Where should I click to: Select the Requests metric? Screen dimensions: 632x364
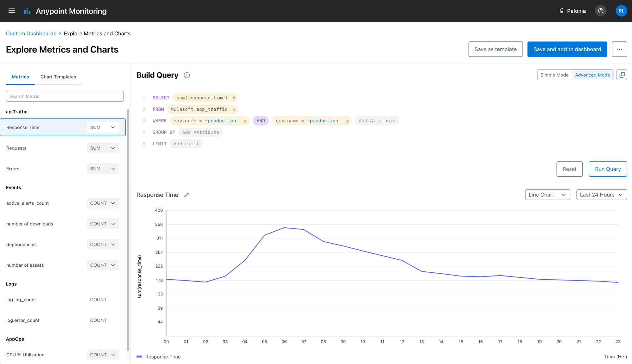pos(16,148)
